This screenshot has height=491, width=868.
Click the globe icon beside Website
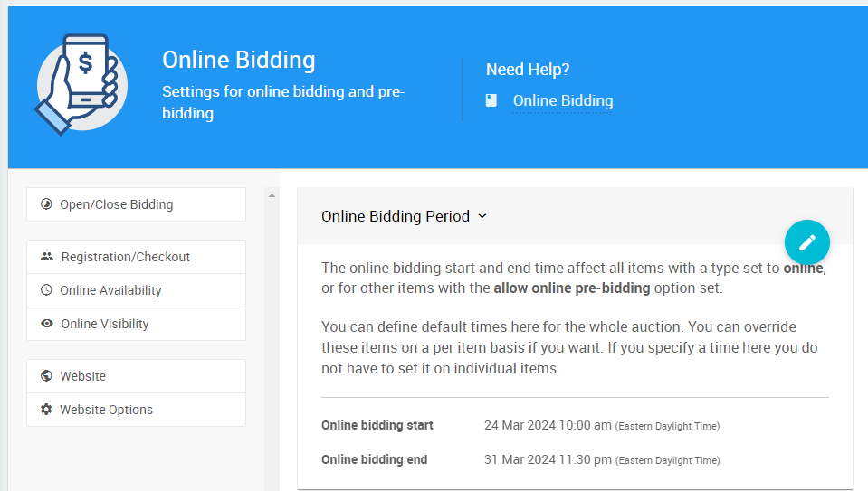click(x=47, y=376)
